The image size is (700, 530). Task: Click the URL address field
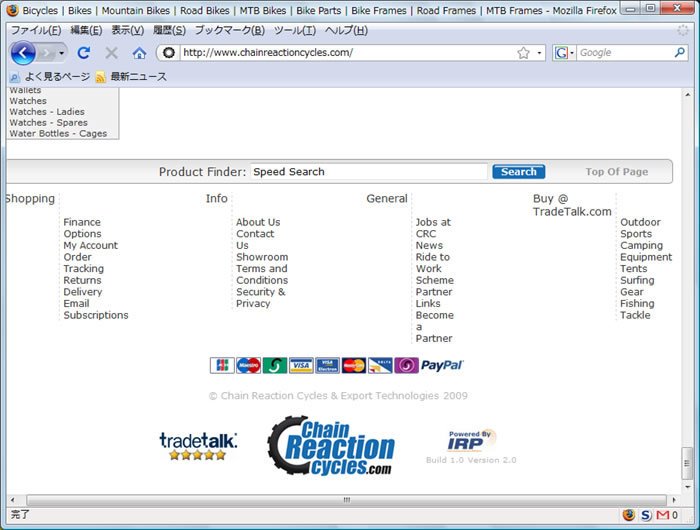pyautogui.click(x=347, y=53)
